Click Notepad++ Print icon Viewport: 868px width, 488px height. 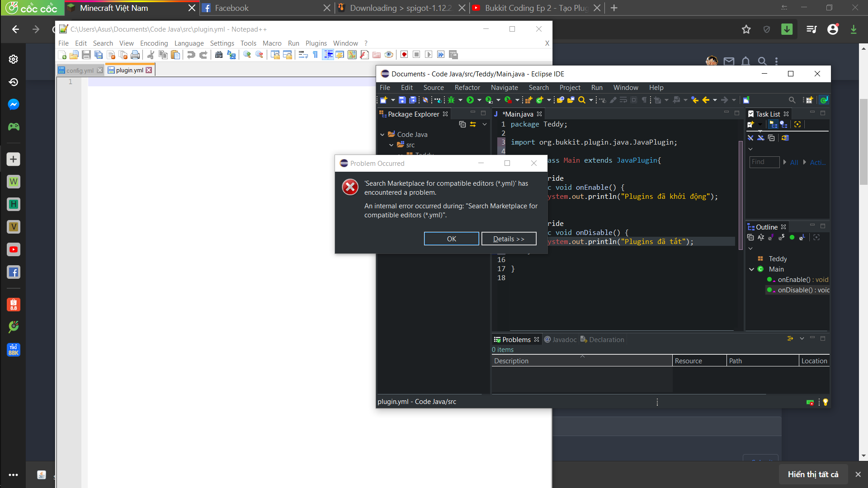tap(135, 55)
